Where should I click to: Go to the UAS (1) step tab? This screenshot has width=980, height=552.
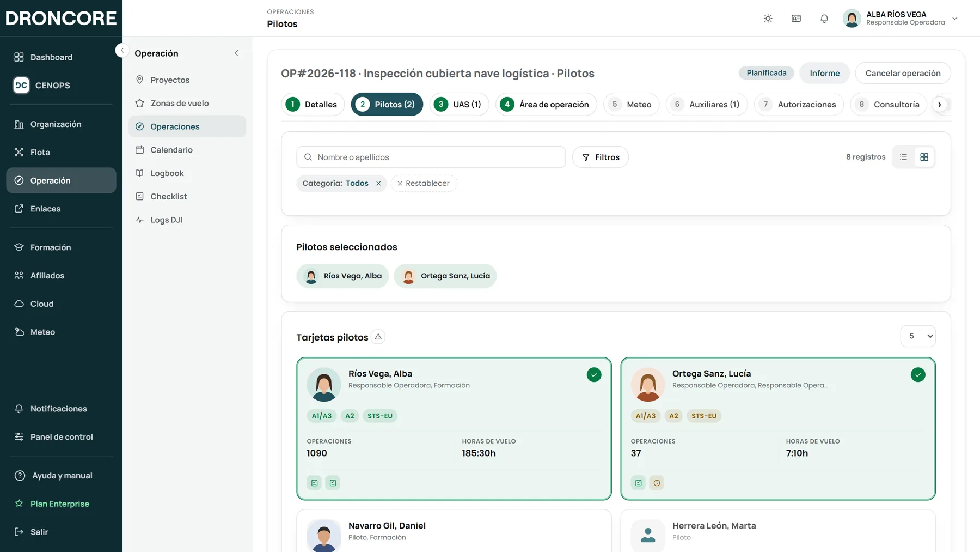tap(459, 105)
